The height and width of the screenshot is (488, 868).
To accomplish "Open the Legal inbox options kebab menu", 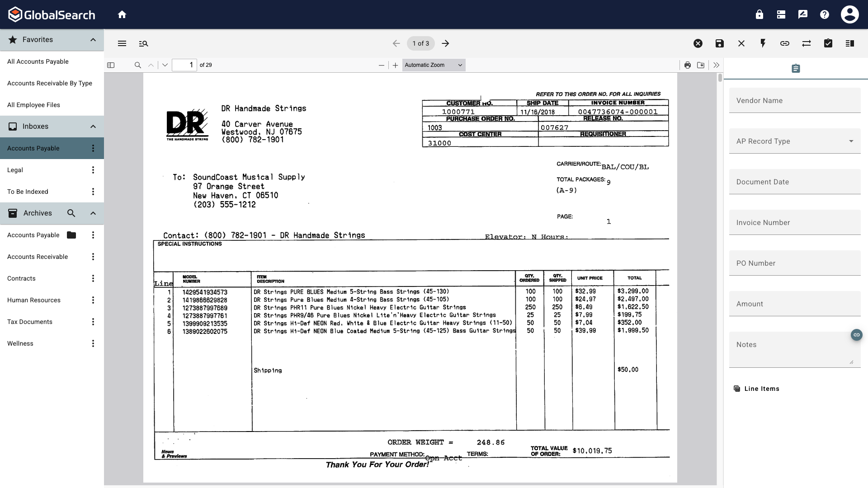I will (93, 169).
